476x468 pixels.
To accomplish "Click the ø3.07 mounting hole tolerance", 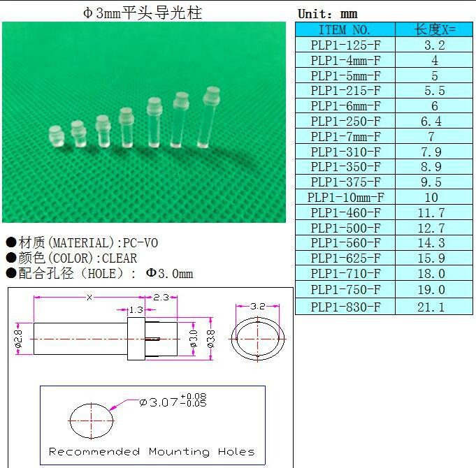I will pyautogui.click(x=173, y=400).
